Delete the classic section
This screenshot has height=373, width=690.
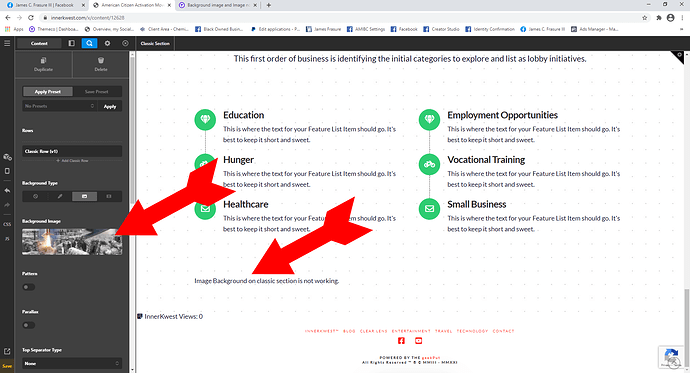pos(101,64)
